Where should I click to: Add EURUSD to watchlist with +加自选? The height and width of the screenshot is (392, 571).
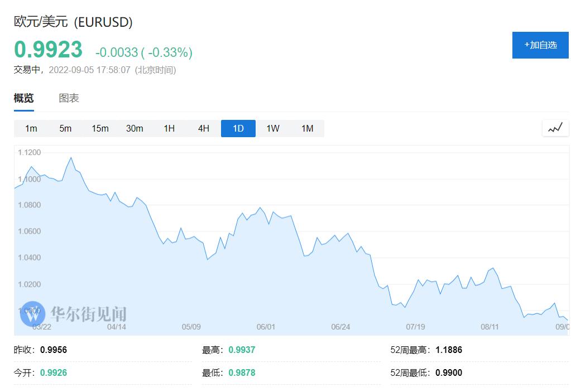tap(540, 45)
